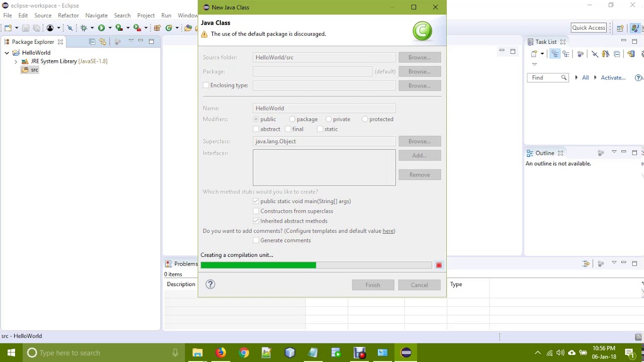Open Firefox from the taskbar
Viewport: 644px width, 362px height.
pyautogui.click(x=220, y=352)
